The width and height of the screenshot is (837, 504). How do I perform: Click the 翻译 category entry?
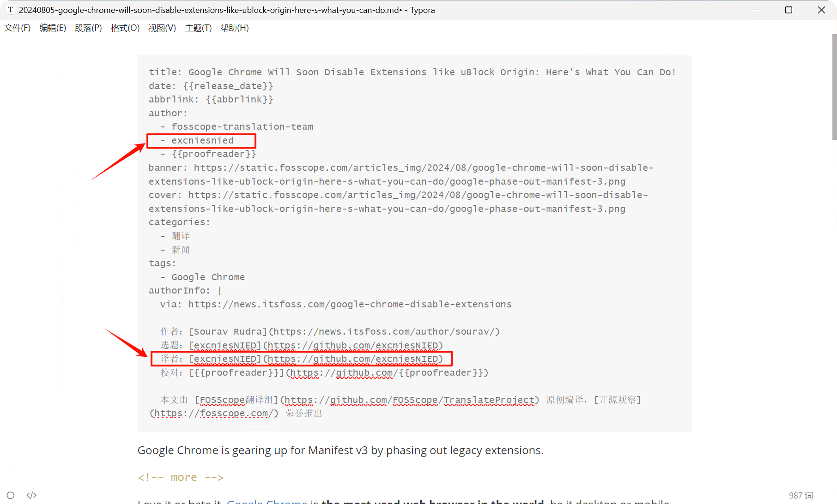click(175, 236)
